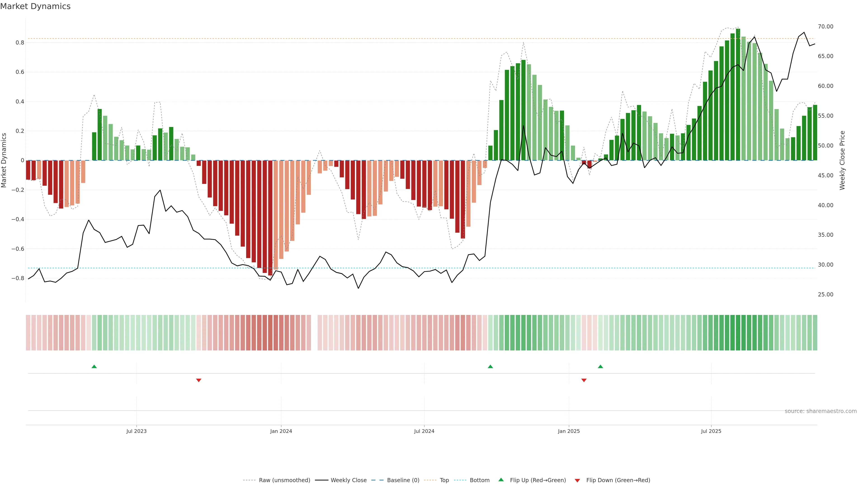
Task: Click the red Flip Down marker after Jan 2025
Action: [x=584, y=380]
